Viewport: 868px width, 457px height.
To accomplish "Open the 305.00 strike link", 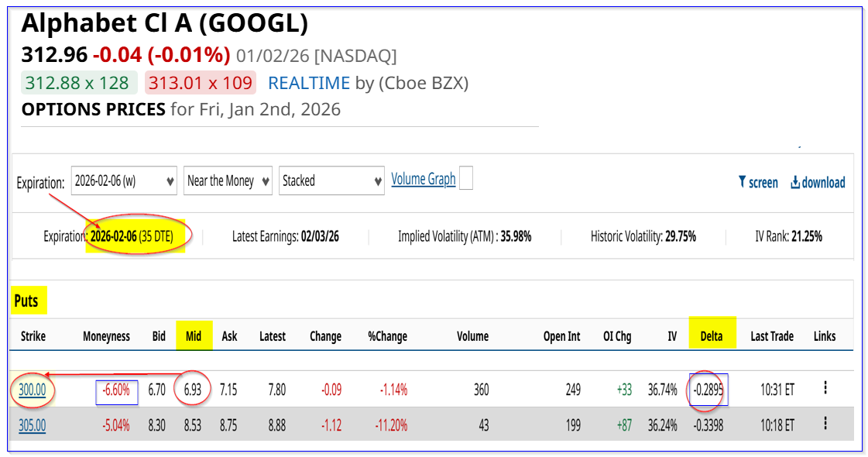I will (33, 425).
